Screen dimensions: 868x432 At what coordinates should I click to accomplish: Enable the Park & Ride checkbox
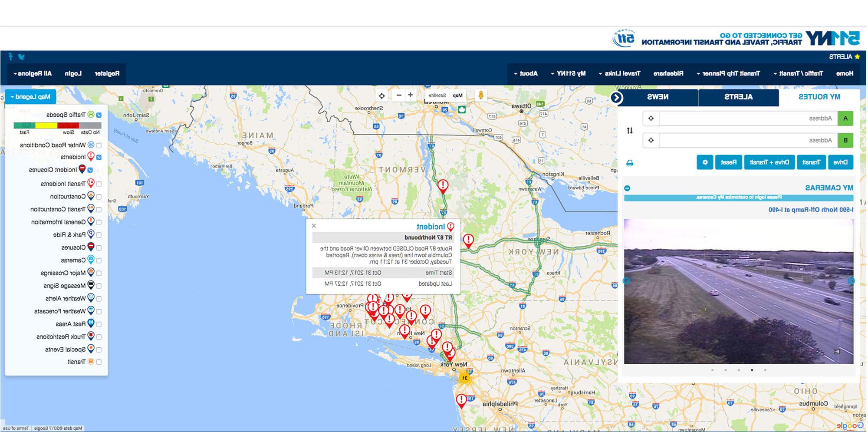point(99,235)
